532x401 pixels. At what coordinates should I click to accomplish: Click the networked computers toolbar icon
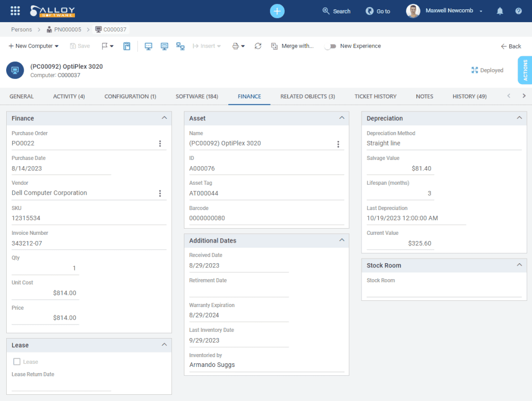point(180,46)
